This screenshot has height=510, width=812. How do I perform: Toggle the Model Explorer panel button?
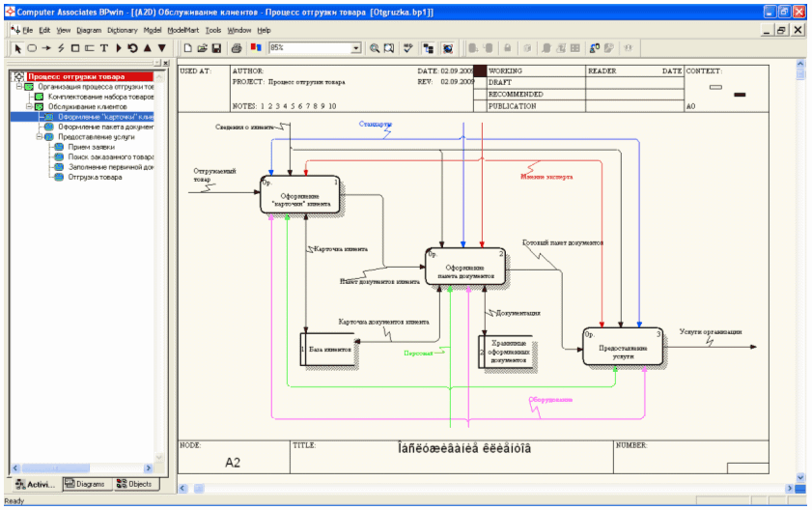(429, 48)
